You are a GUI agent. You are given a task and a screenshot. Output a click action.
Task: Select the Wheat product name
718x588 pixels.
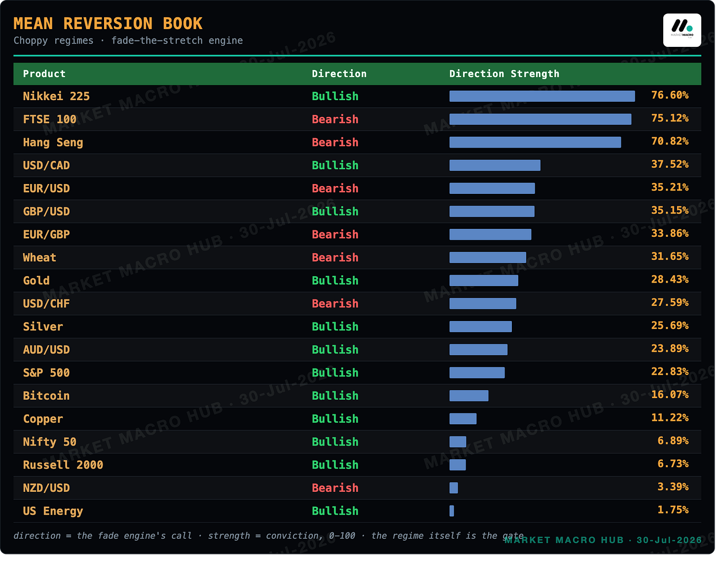coord(40,257)
